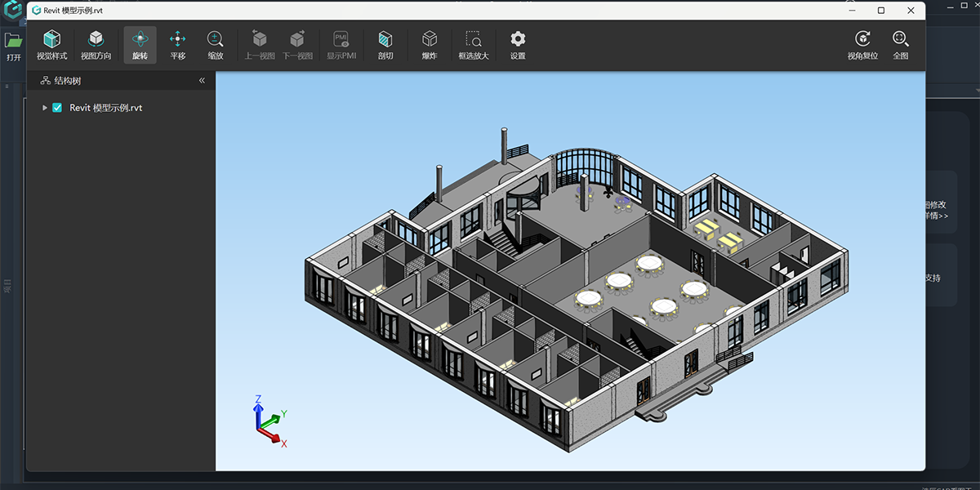Uncheck the Revit 模型示例.rvt checkbox

57,108
